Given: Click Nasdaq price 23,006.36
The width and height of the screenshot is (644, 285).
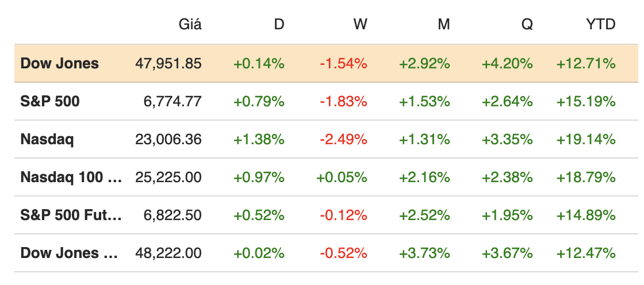Looking at the screenshot, I should [x=168, y=140].
